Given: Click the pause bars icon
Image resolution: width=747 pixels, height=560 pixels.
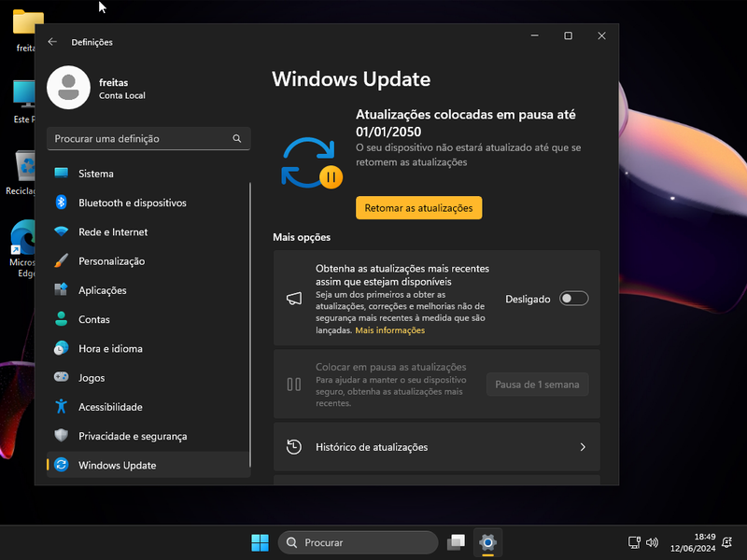Looking at the screenshot, I should [x=294, y=385].
